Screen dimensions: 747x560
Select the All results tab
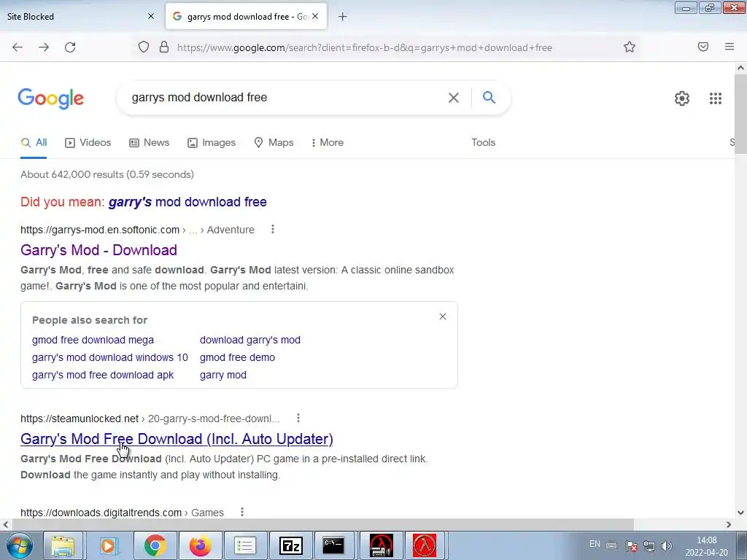tap(34, 142)
